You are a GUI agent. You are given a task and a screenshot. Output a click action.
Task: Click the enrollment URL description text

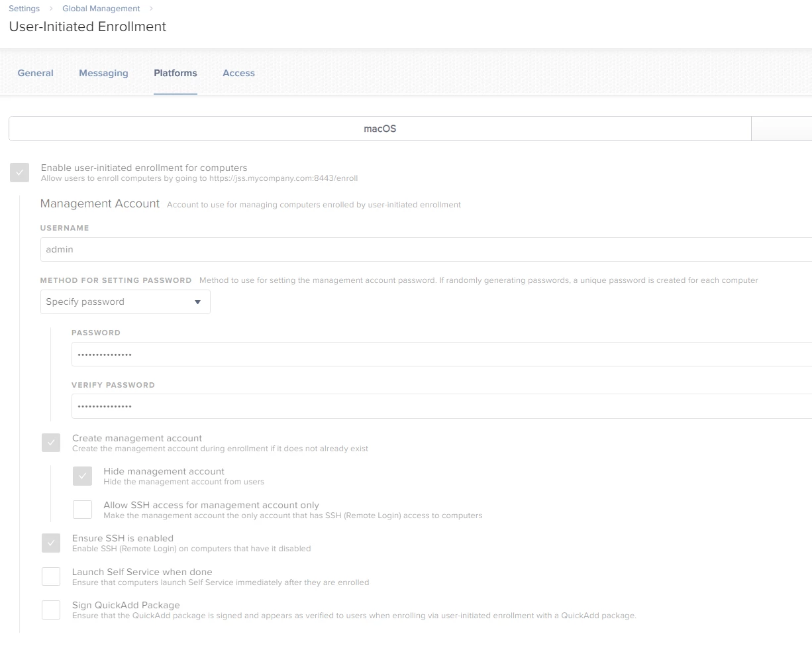pos(199,178)
